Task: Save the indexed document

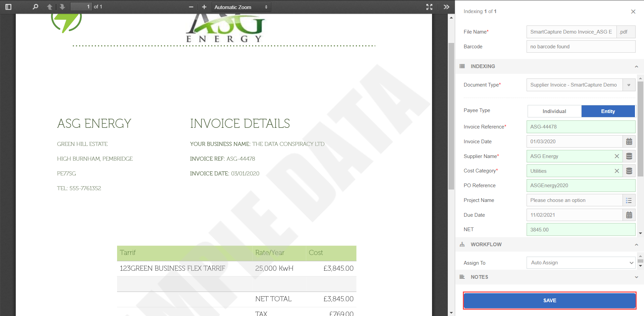Action: coord(550,301)
